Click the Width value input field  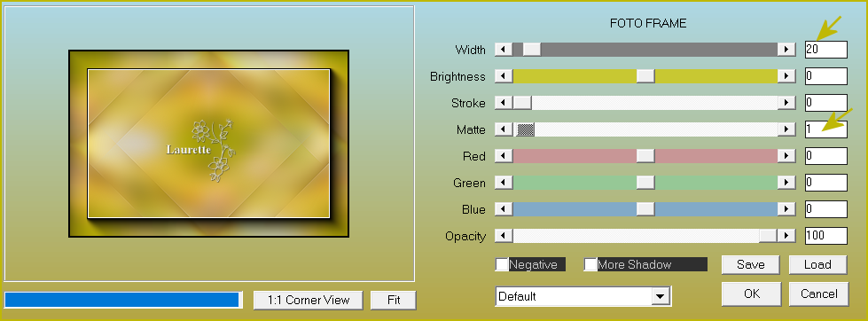[826, 50]
